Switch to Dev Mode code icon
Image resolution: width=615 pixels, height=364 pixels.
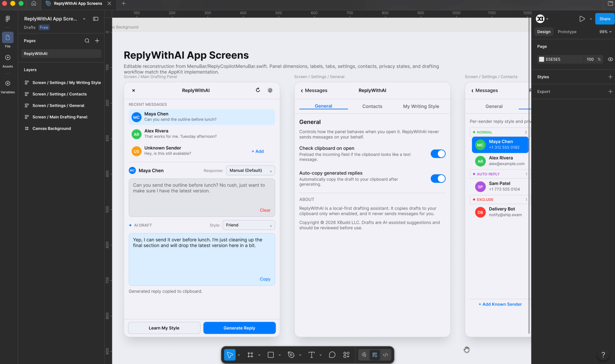(x=386, y=355)
